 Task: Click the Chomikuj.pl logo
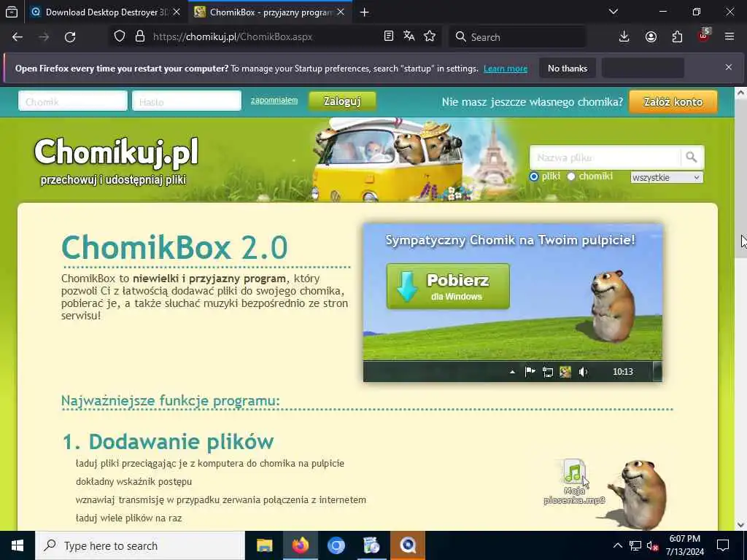click(116, 152)
